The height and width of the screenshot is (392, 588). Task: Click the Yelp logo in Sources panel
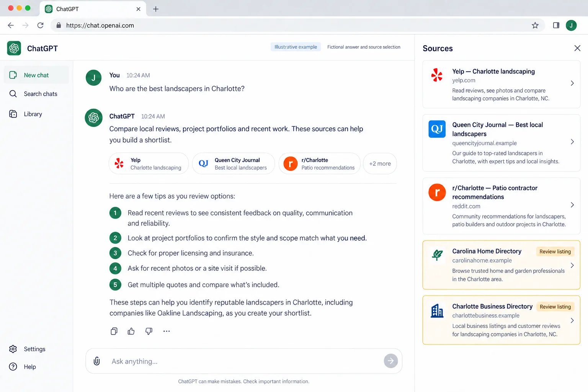click(x=437, y=75)
